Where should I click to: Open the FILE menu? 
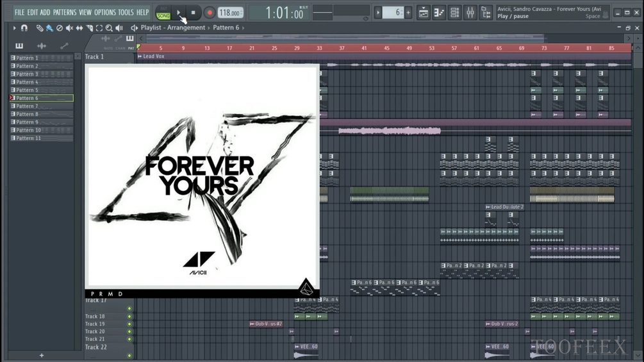(x=19, y=12)
